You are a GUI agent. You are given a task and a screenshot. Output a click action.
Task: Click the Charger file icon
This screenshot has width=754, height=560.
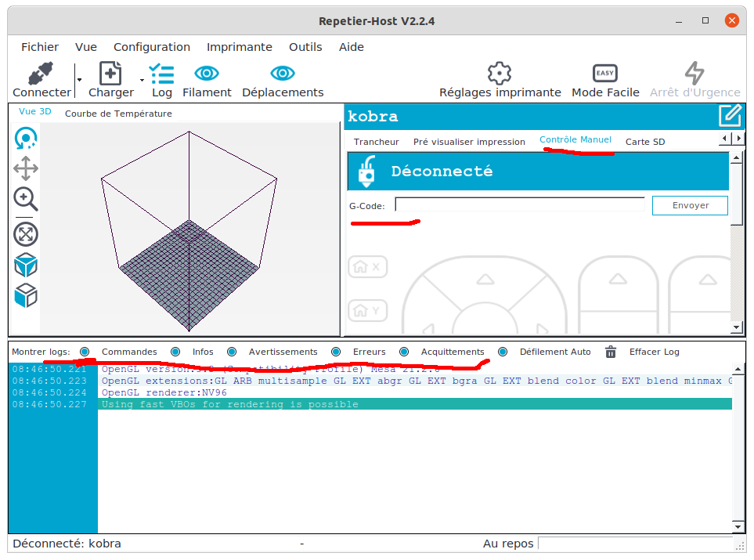pyautogui.click(x=110, y=74)
